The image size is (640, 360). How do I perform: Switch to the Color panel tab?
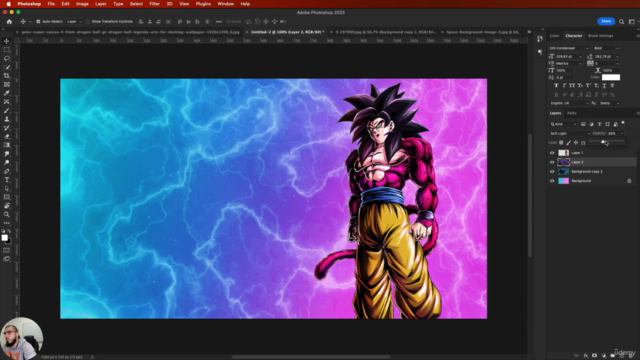tap(554, 36)
